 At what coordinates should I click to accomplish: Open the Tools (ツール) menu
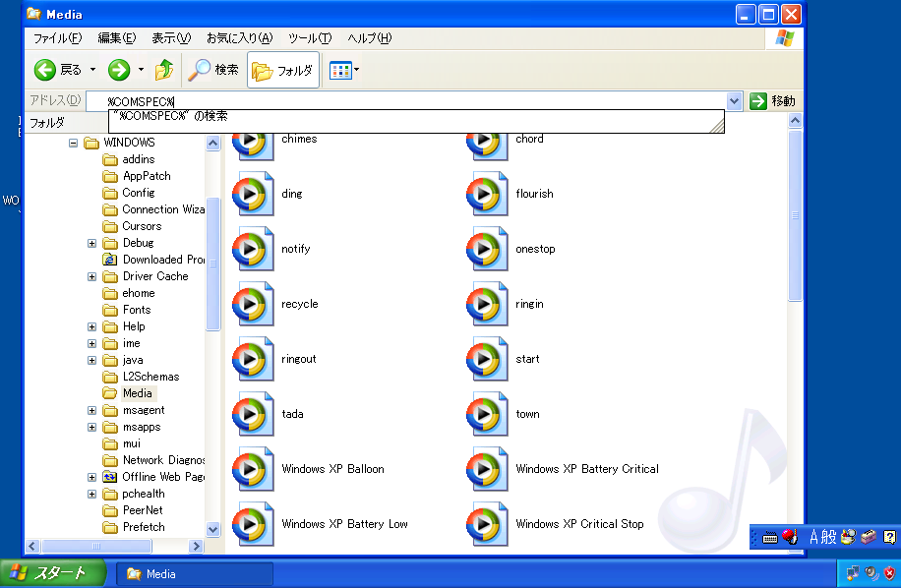310,38
